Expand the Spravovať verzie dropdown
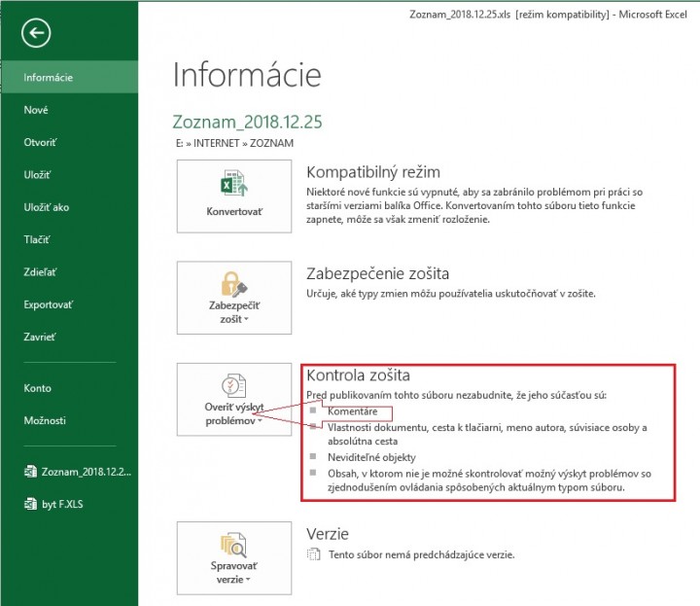The width and height of the screenshot is (700, 606). coord(250,580)
